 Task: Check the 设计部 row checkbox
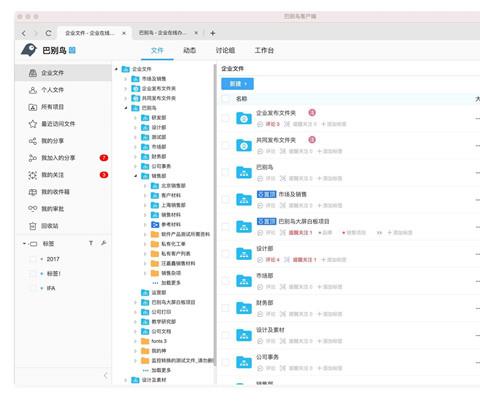(x=226, y=254)
